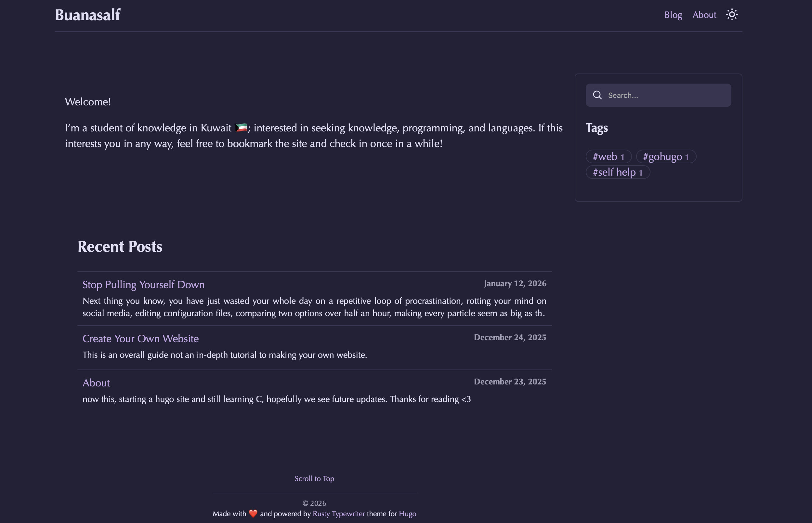
Task: Click the red heart icon in footer
Action: (253, 514)
